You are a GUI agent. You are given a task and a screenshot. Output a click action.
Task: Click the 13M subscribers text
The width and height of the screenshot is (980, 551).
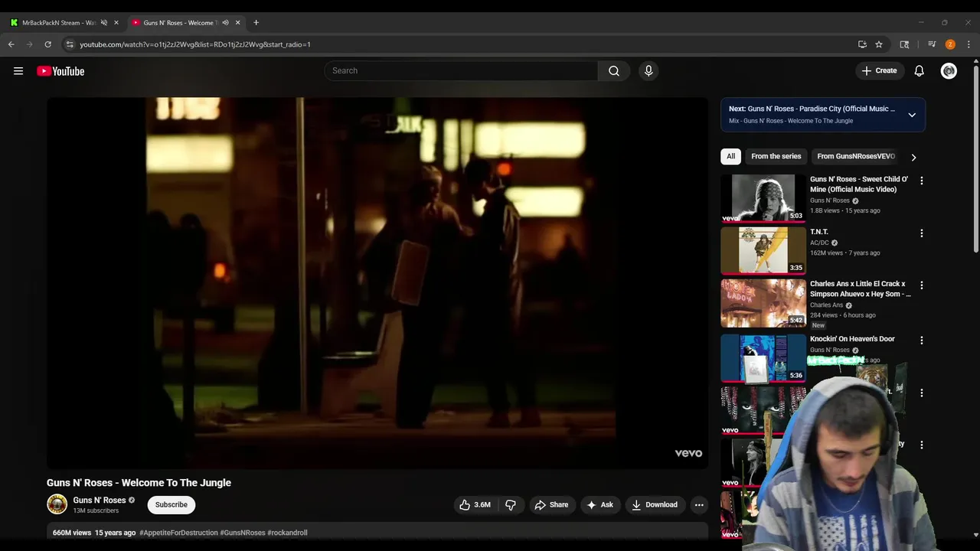(96, 510)
